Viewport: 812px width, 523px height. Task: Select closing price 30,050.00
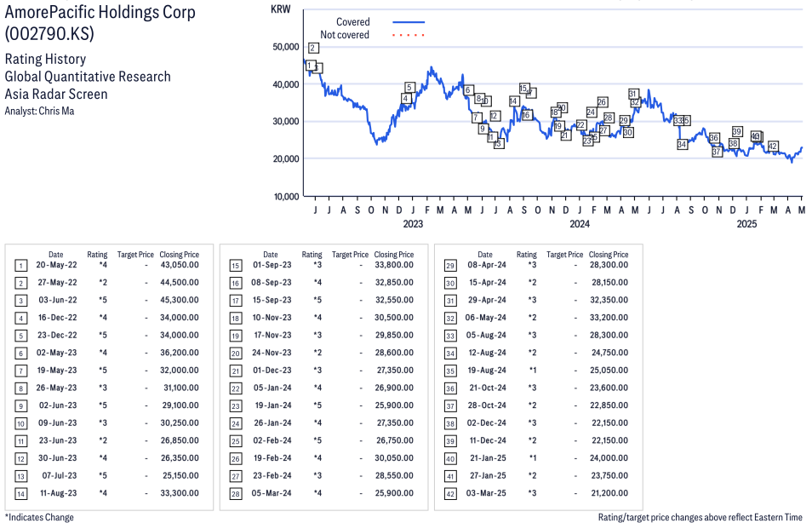pyautogui.click(x=394, y=458)
